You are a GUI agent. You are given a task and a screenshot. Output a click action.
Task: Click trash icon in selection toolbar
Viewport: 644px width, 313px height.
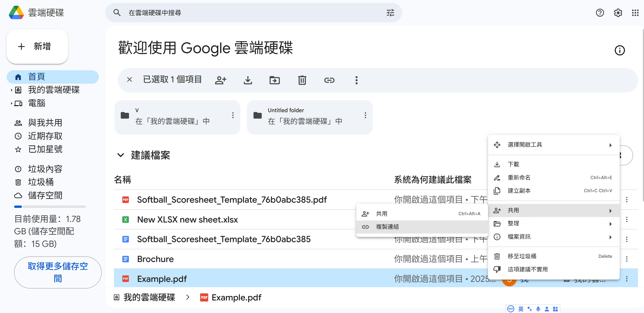(x=302, y=80)
